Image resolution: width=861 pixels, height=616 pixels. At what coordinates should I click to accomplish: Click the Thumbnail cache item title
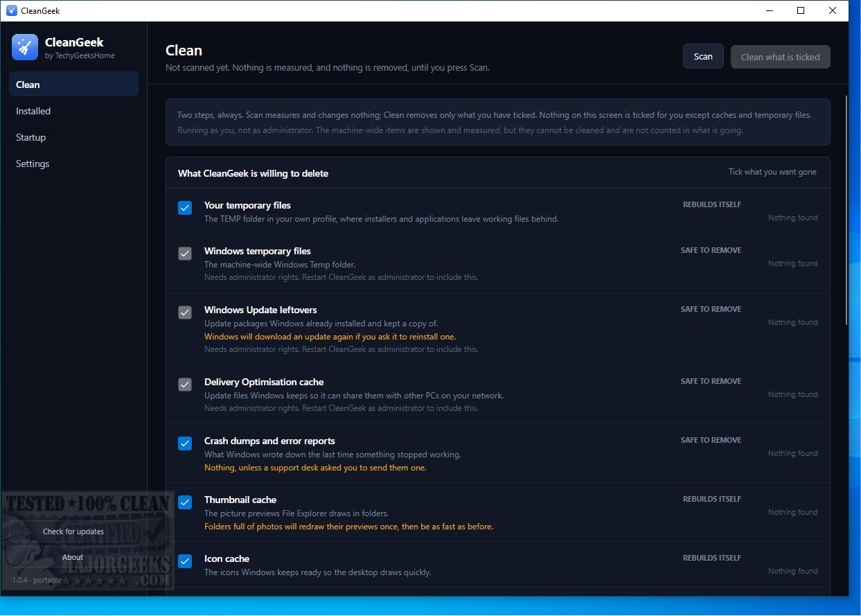click(x=240, y=500)
